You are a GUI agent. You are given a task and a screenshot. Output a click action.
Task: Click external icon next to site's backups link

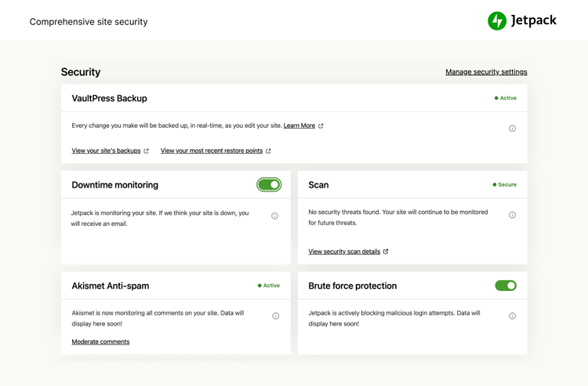pyautogui.click(x=147, y=151)
